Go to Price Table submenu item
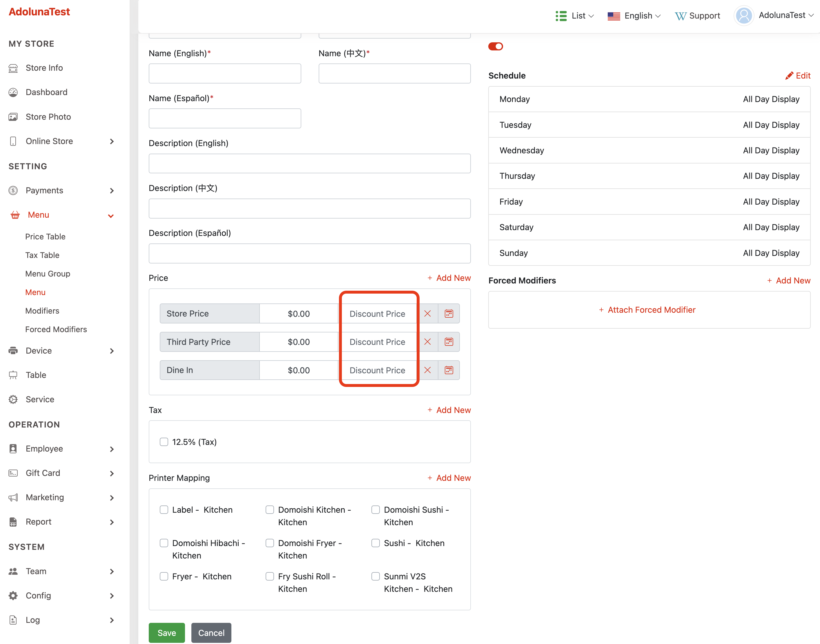 coord(45,237)
